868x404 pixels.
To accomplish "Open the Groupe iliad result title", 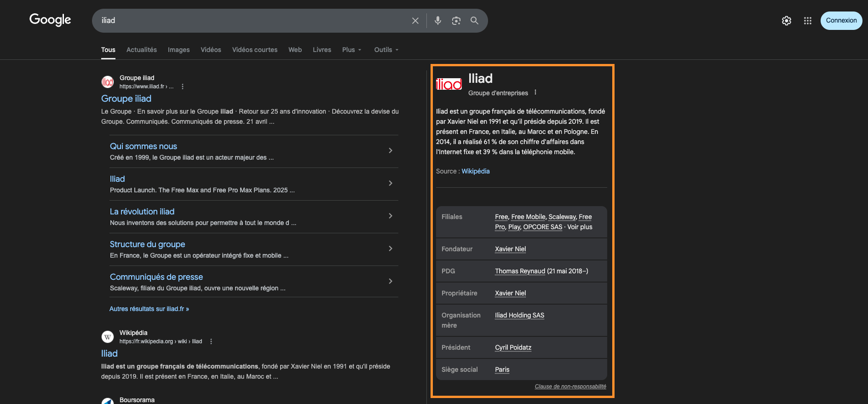I will pyautogui.click(x=126, y=98).
